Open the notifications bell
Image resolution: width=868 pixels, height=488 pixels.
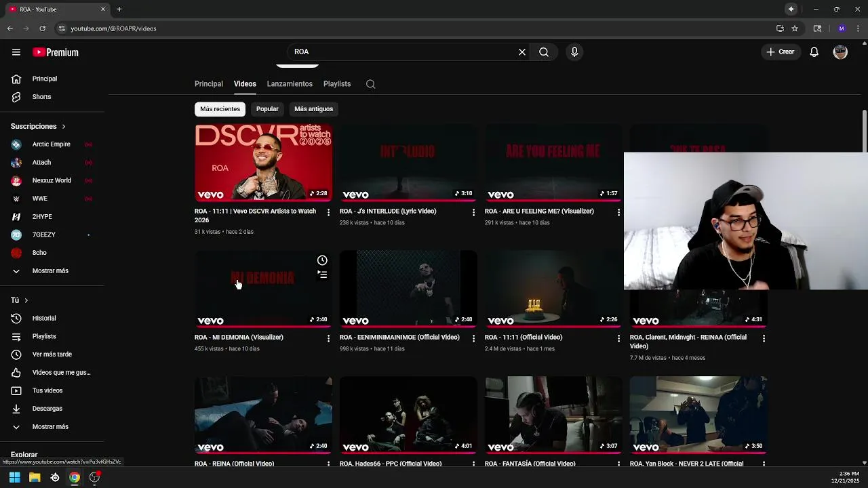(814, 52)
